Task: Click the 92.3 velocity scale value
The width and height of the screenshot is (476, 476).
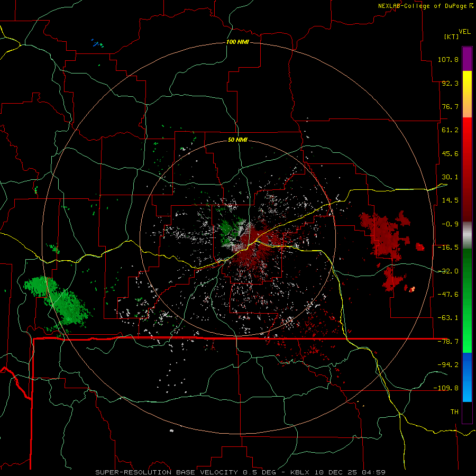Action: point(450,83)
